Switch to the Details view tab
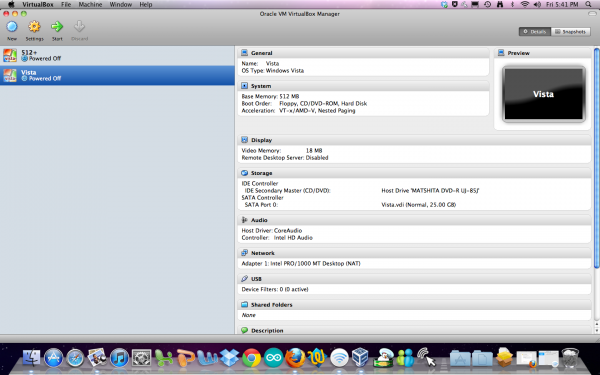The width and height of the screenshot is (600, 375). 535,32
